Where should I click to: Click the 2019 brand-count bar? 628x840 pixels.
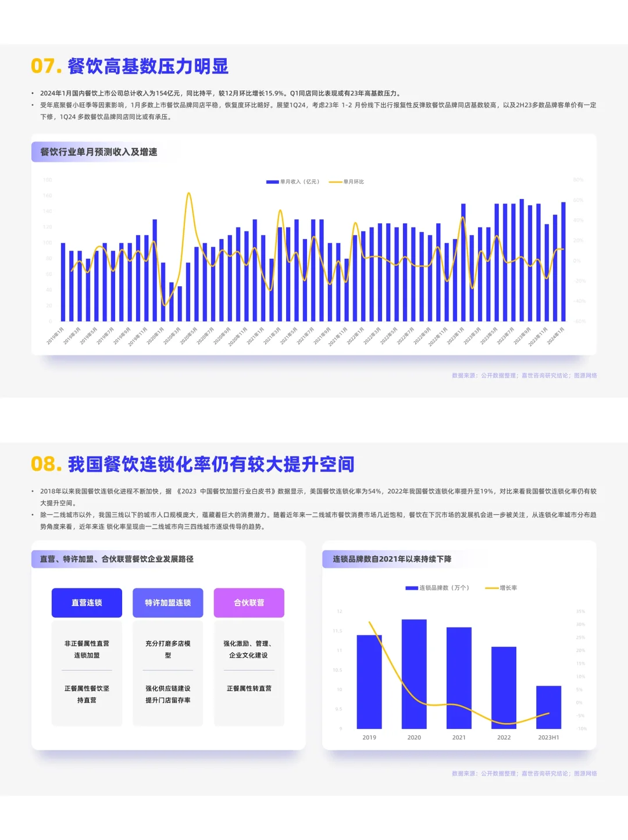point(369,682)
